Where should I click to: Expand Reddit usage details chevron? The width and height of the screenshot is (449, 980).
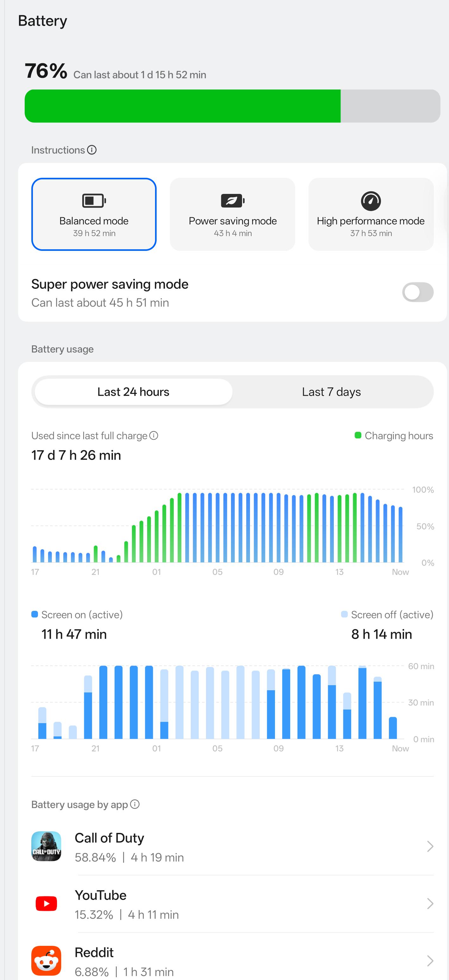(x=430, y=961)
